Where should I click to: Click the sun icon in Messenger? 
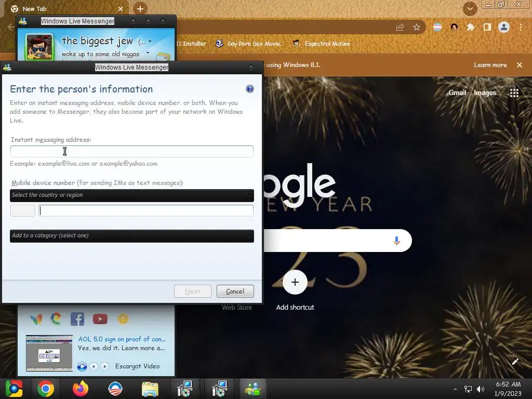click(123, 319)
